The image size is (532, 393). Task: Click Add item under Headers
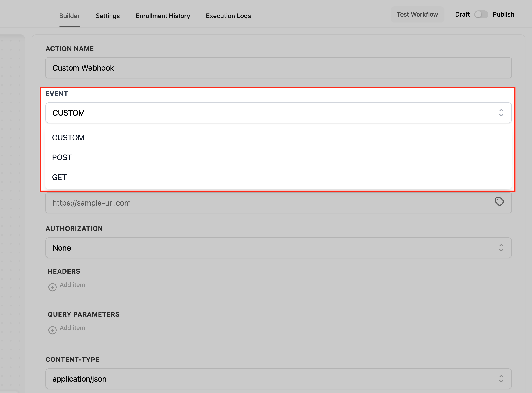pos(72,285)
